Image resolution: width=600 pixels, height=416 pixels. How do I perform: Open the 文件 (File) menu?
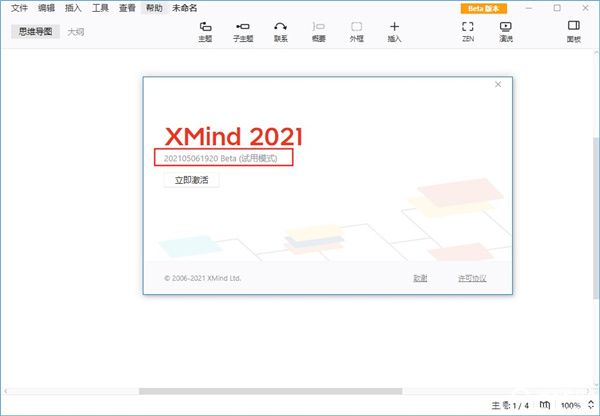click(20, 8)
